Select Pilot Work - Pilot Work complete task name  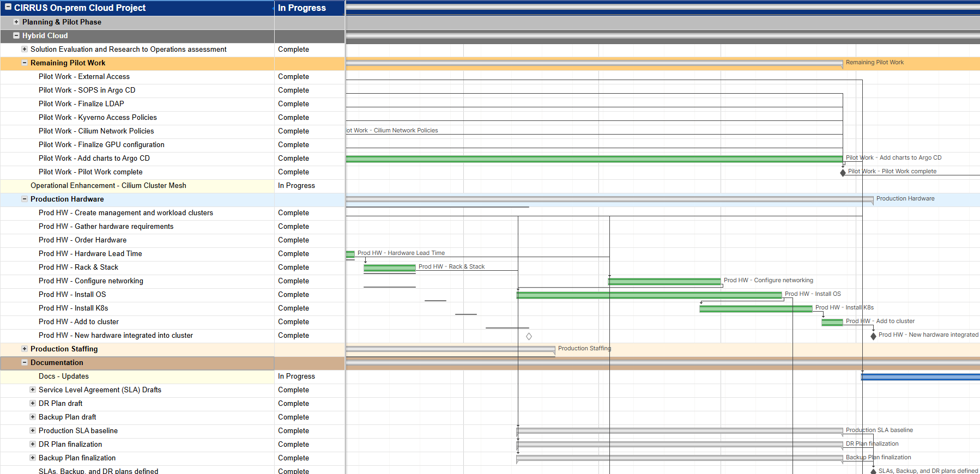pyautogui.click(x=90, y=172)
